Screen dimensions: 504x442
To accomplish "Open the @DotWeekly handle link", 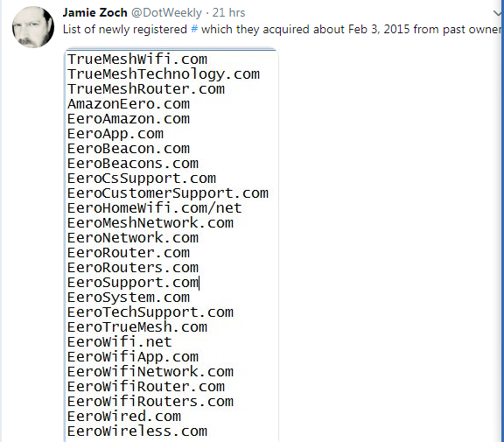I will 166,13.
